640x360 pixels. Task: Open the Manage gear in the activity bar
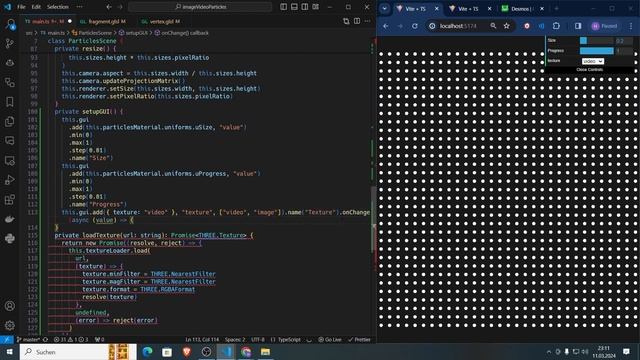(x=10, y=325)
